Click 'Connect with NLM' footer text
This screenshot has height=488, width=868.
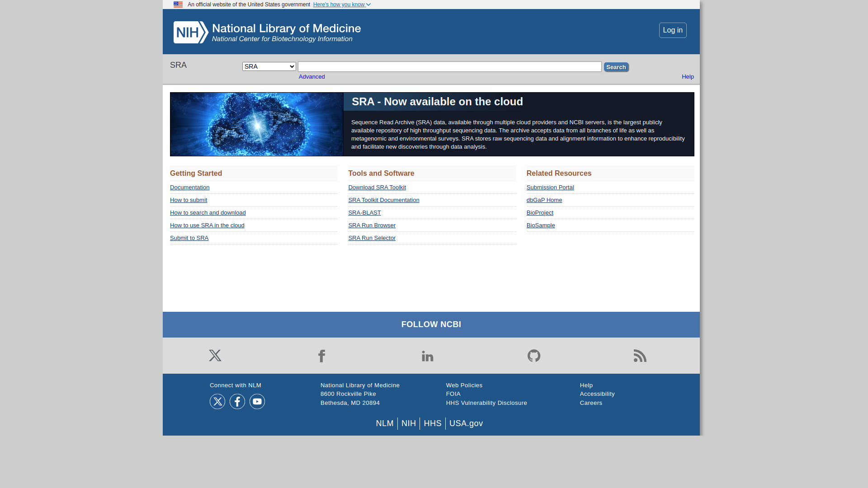tap(236, 385)
